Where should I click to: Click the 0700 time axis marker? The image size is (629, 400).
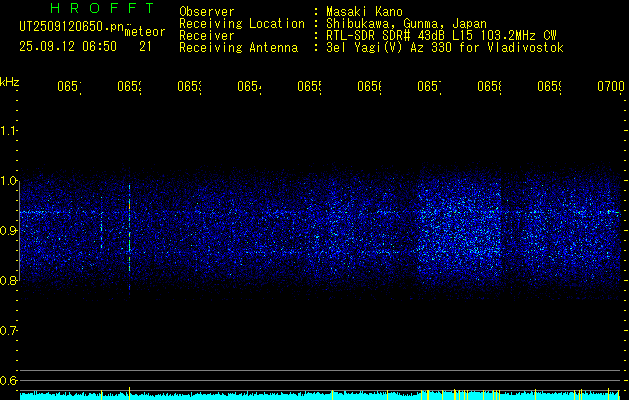tap(611, 86)
